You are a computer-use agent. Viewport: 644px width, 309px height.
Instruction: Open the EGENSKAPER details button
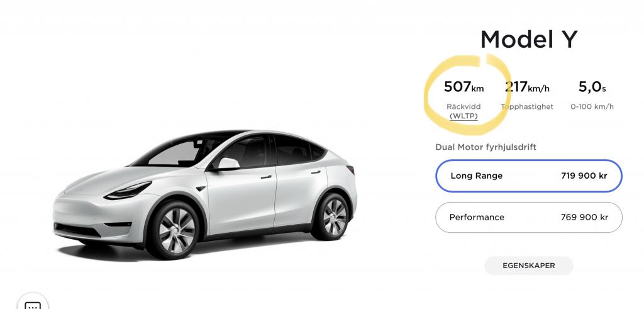(x=528, y=266)
